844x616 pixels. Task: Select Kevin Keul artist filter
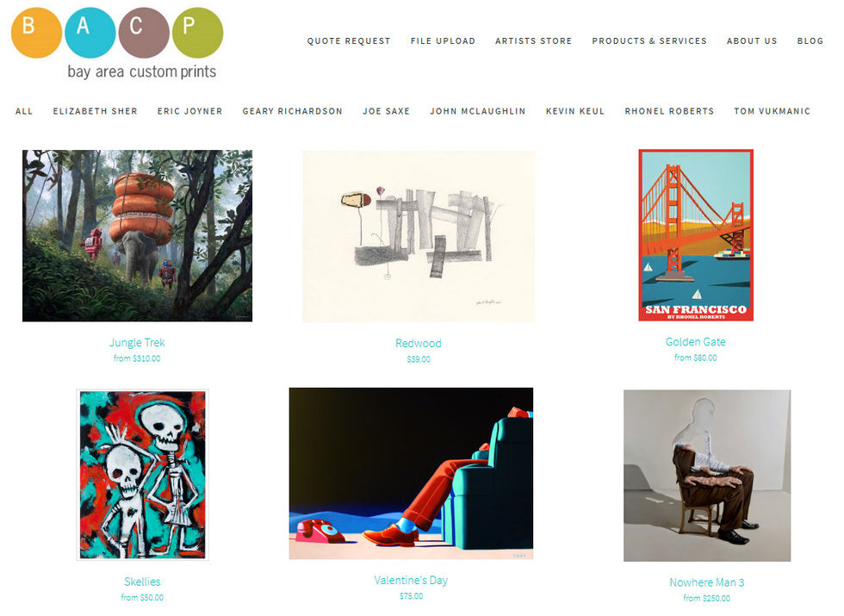click(x=575, y=111)
